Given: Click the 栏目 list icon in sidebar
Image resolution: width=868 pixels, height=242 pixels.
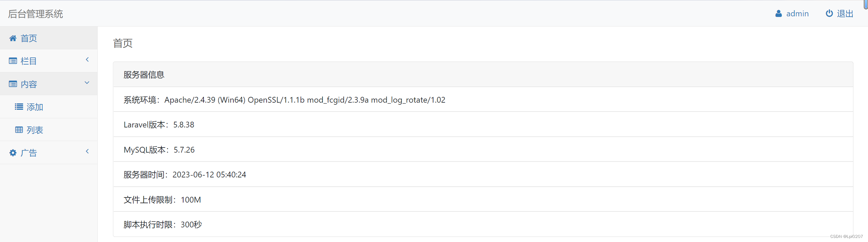Looking at the screenshot, I should point(13,61).
